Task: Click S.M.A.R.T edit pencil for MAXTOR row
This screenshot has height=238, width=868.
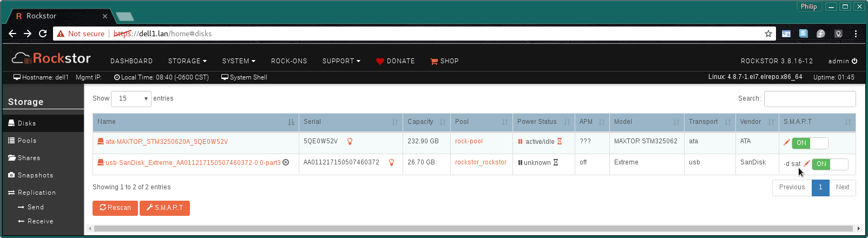Action: click(x=787, y=143)
